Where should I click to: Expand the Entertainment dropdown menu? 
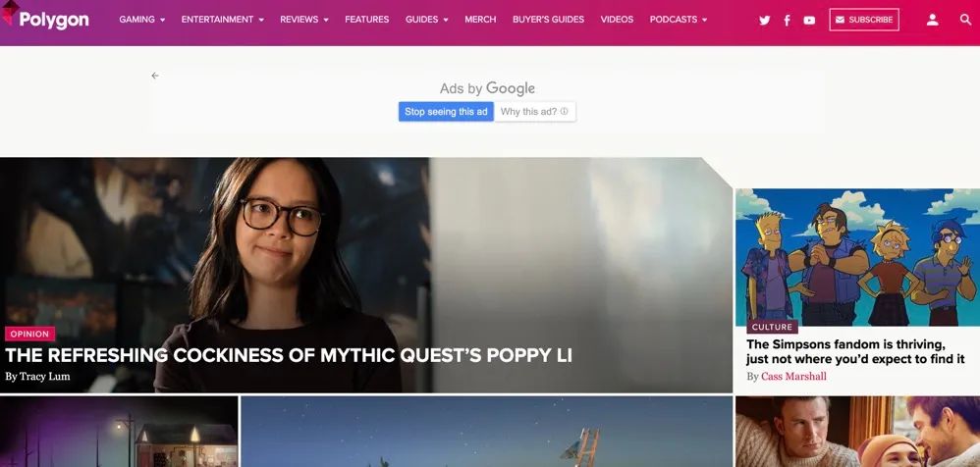pyautogui.click(x=223, y=20)
